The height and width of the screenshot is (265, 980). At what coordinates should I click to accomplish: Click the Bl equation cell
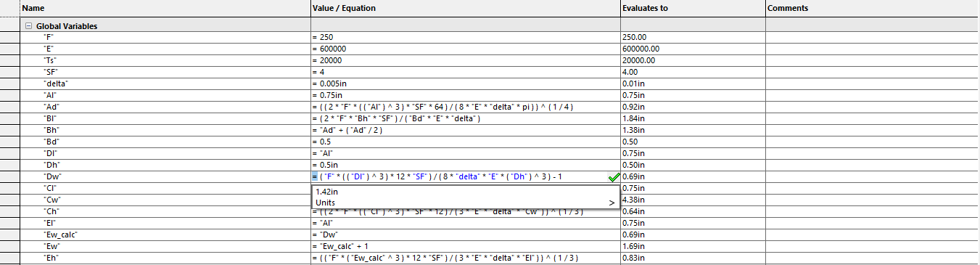click(465, 118)
